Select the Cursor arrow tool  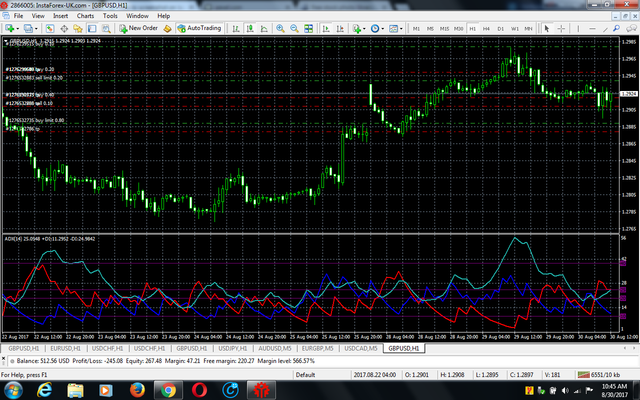point(547,29)
